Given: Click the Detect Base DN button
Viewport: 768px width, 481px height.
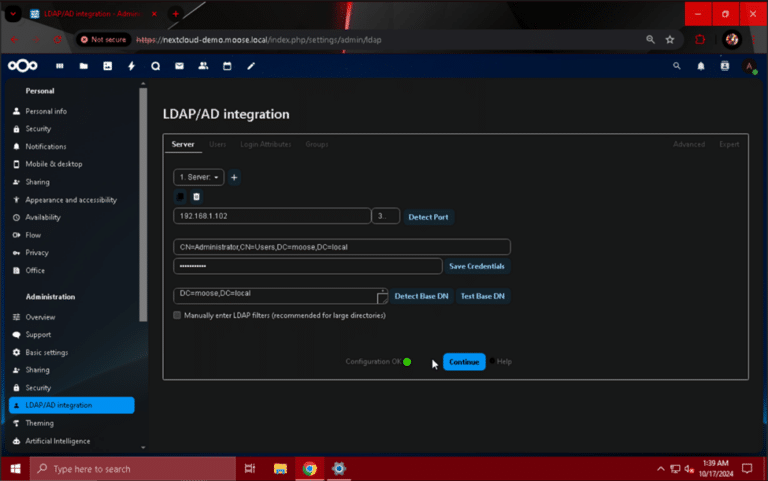Looking at the screenshot, I should coord(421,296).
